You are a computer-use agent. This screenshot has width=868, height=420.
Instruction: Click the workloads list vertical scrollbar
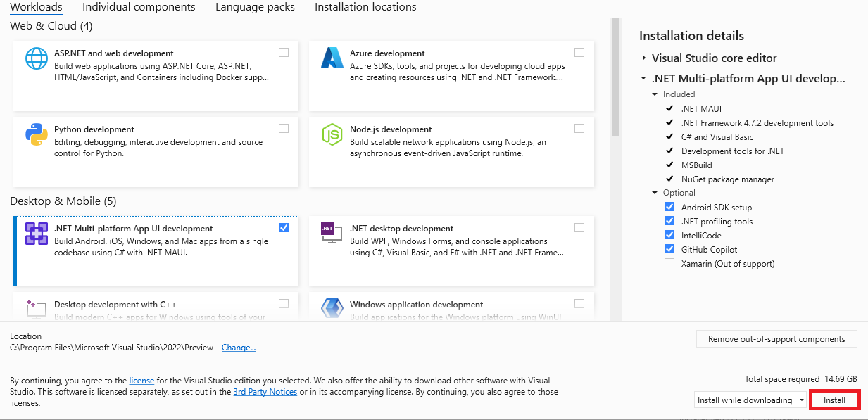tap(615, 77)
